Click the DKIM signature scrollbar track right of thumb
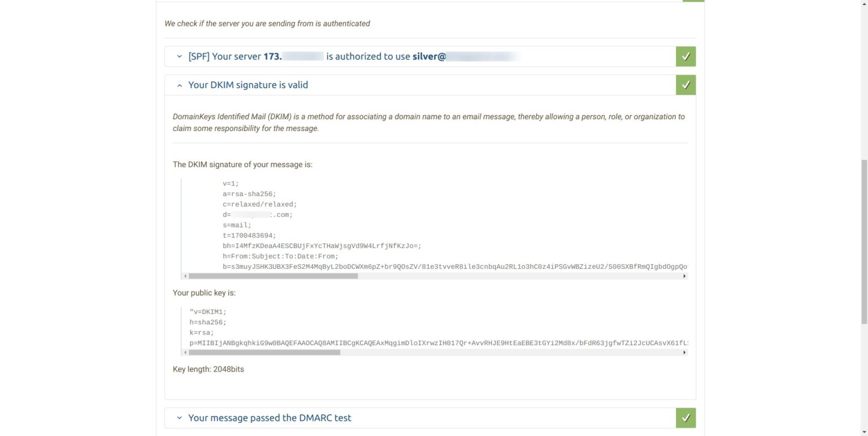Image resolution: width=868 pixels, height=436 pixels. pos(509,276)
